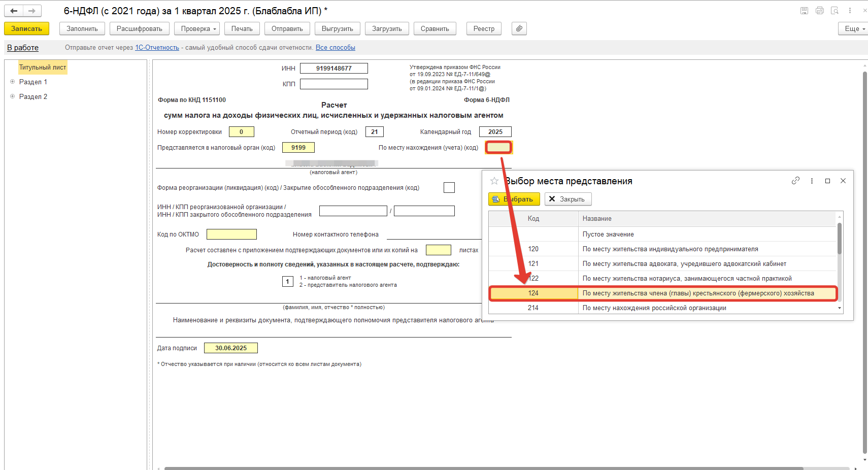Image resolution: width=868 pixels, height=470 pixels.
Task: Click the signer type box showing 1
Action: [x=287, y=282]
